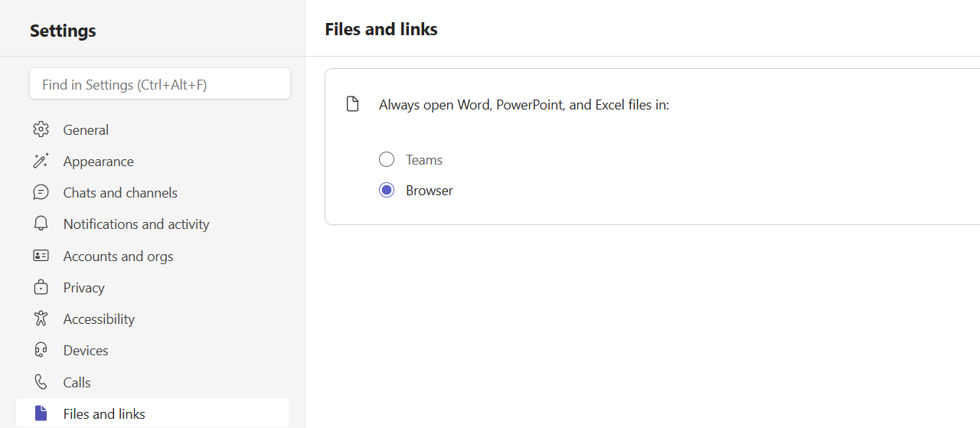Click the Calls phone icon

[x=41, y=382]
